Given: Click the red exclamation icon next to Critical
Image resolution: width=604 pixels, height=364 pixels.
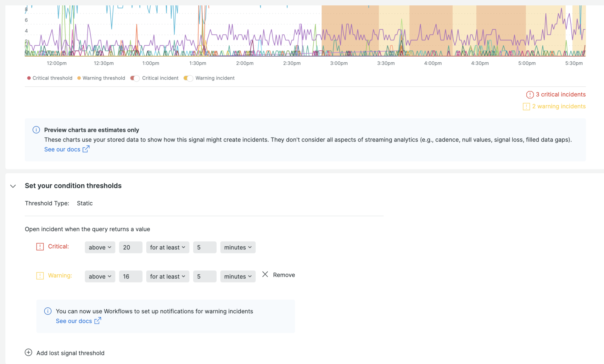Looking at the screenshot, I should click(40, 247).
